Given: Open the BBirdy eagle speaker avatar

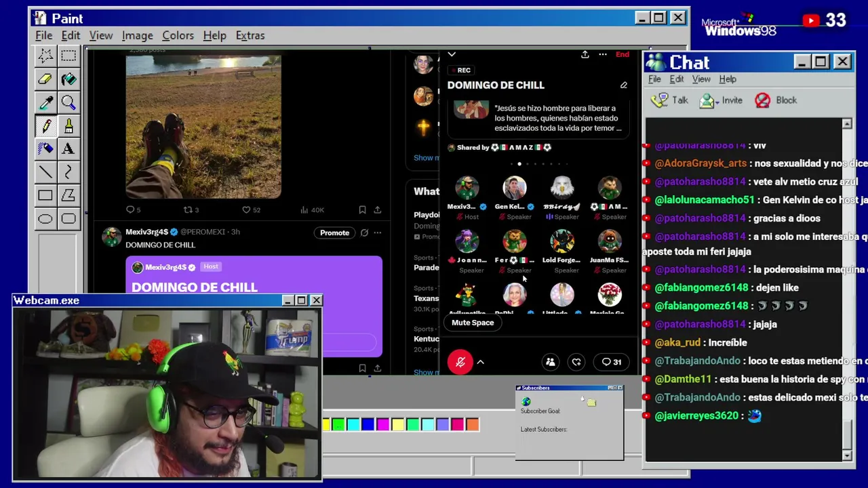Looking at the screenshot, I should click(x=562, y=188).
